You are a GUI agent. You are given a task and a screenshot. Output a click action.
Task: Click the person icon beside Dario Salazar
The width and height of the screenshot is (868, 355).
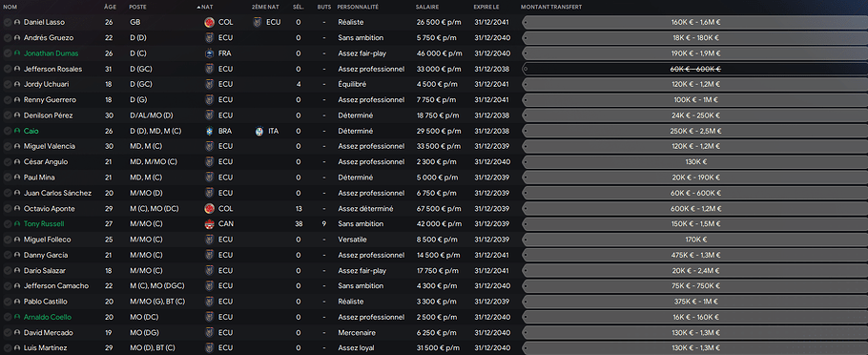click(x=17, y=271)
